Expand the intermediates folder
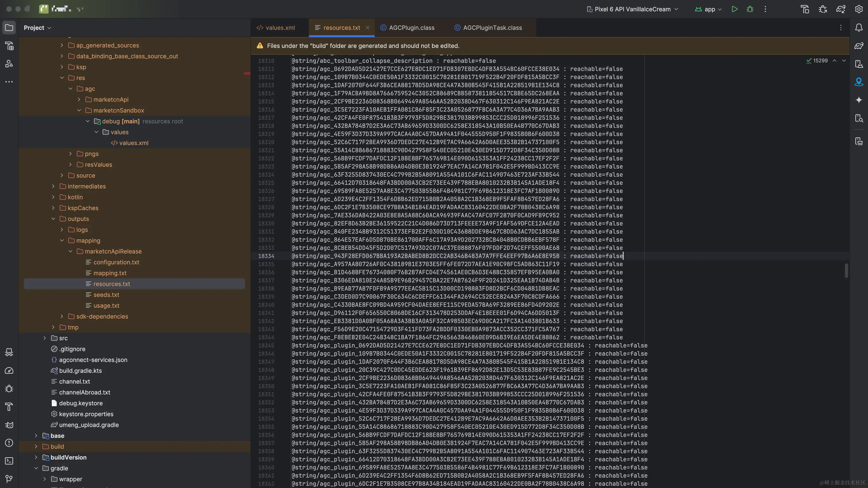Viewport: 868px width, 488px height. [x=53, y=186]
